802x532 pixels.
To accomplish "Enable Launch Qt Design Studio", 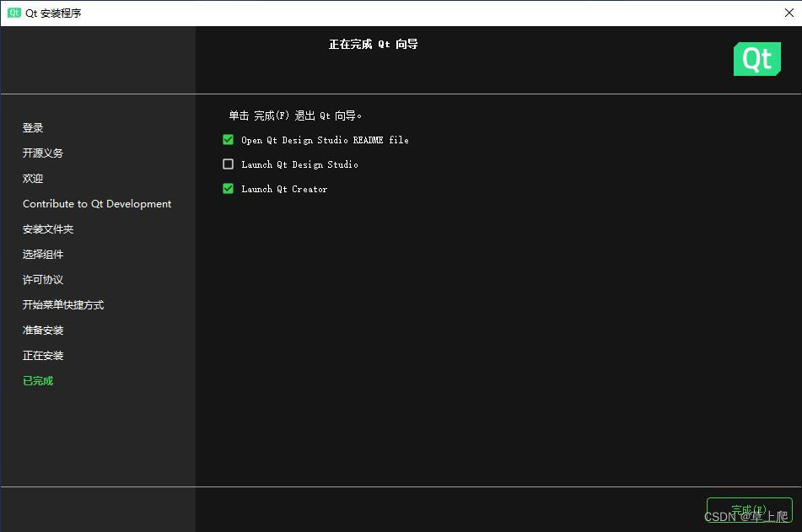I will (x=228, y=164).
